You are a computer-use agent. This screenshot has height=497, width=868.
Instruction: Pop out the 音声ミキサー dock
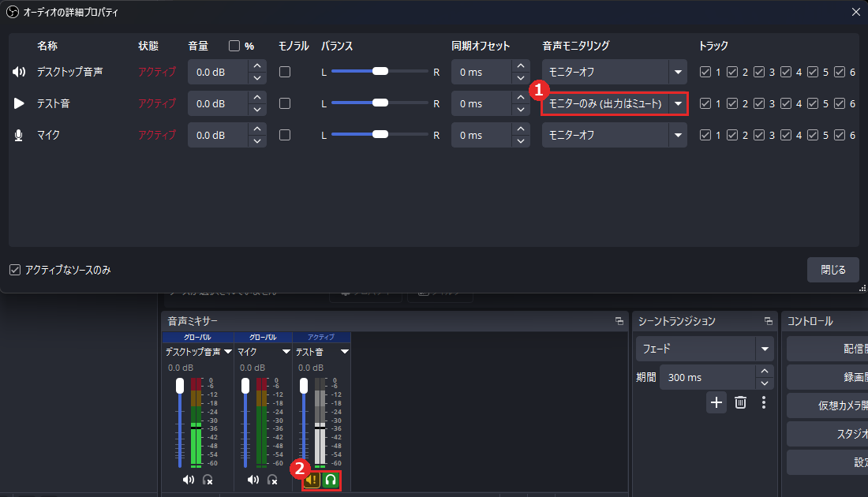pos(619,321)
